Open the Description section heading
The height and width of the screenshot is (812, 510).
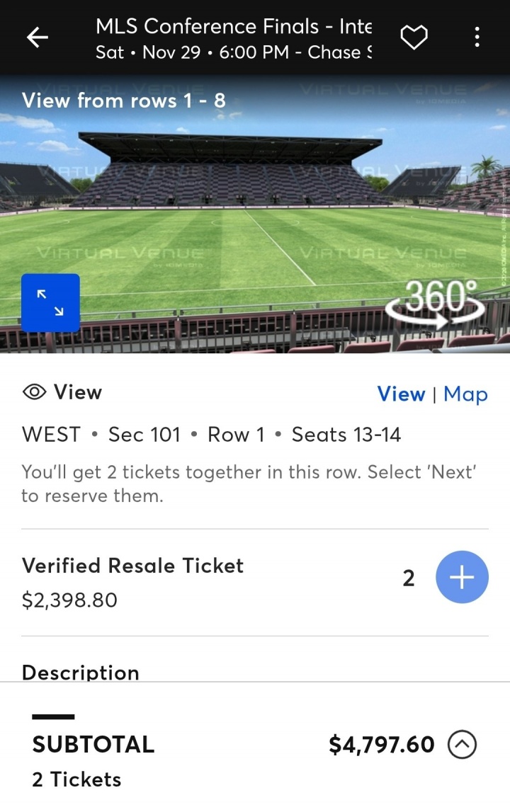tap(81, 672)
